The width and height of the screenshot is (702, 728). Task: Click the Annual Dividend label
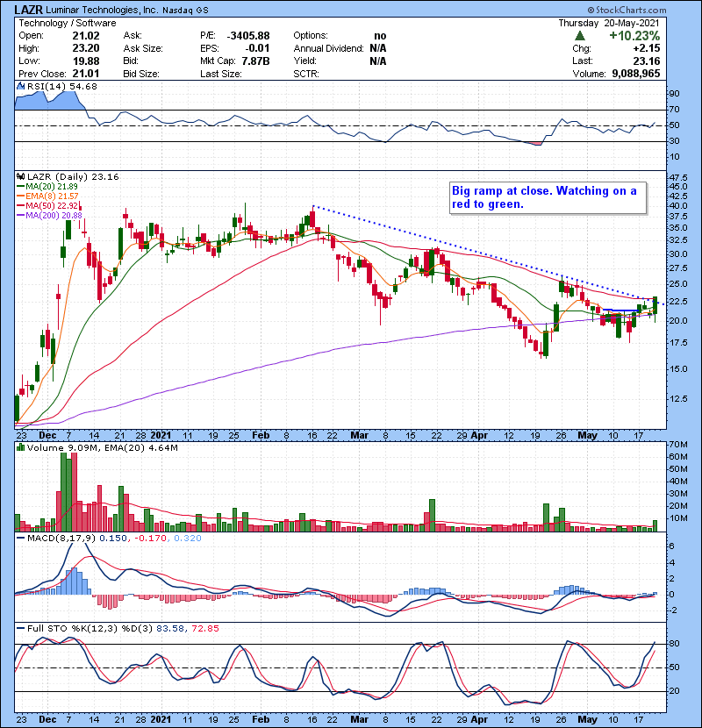328,48
